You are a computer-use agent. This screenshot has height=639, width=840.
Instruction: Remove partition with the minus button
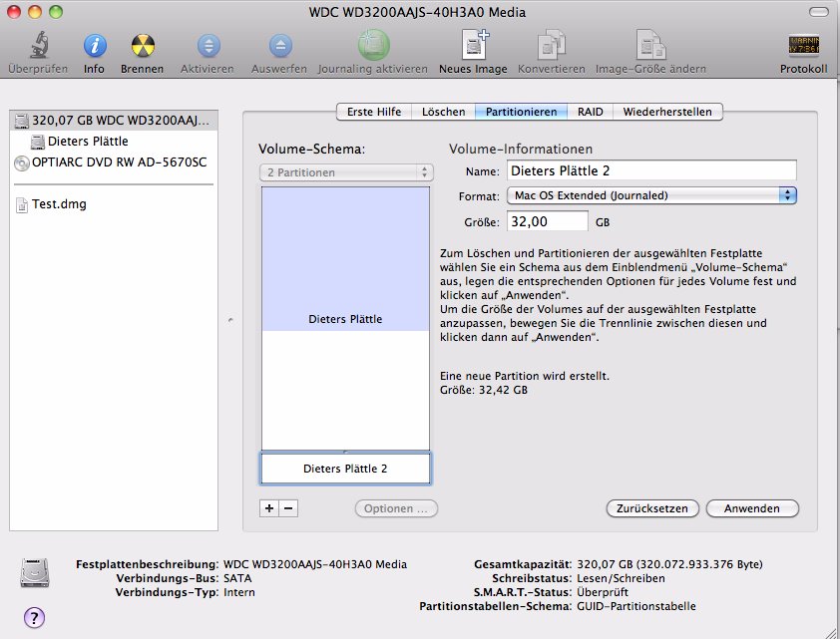288,507
